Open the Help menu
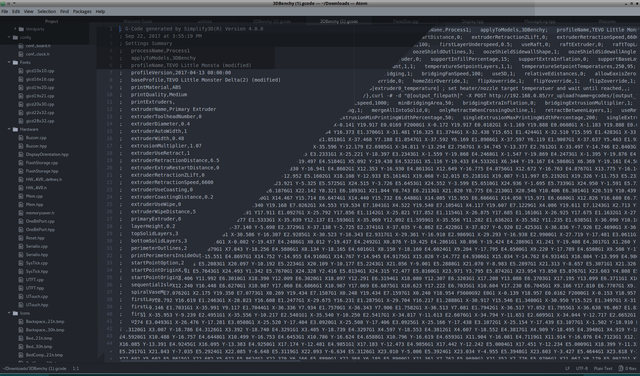The height and width of the screenshot is (376, 640). click(100, 11)
